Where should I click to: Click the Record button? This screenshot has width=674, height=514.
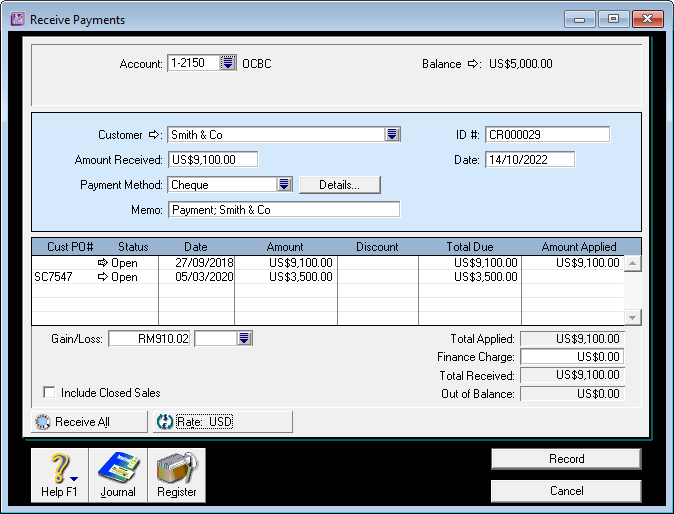pyautogui.click(x=566, y=459)
